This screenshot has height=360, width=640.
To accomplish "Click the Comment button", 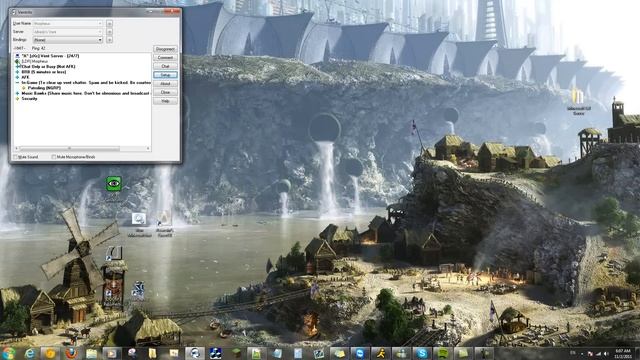I will click(165, 58).
